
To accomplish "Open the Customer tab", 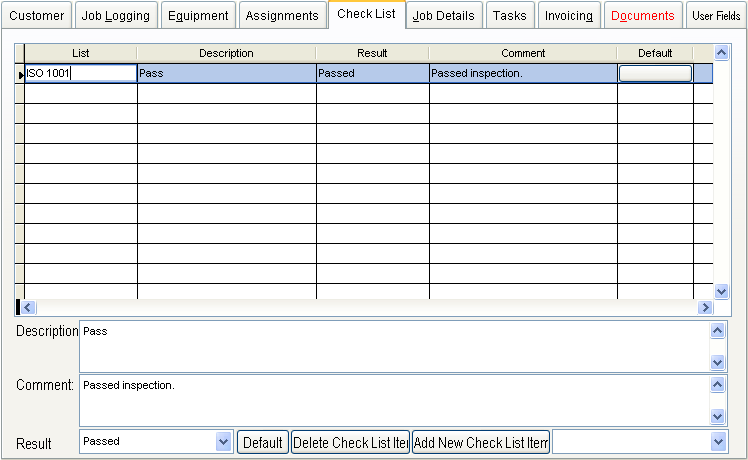I will pos(37,15).
